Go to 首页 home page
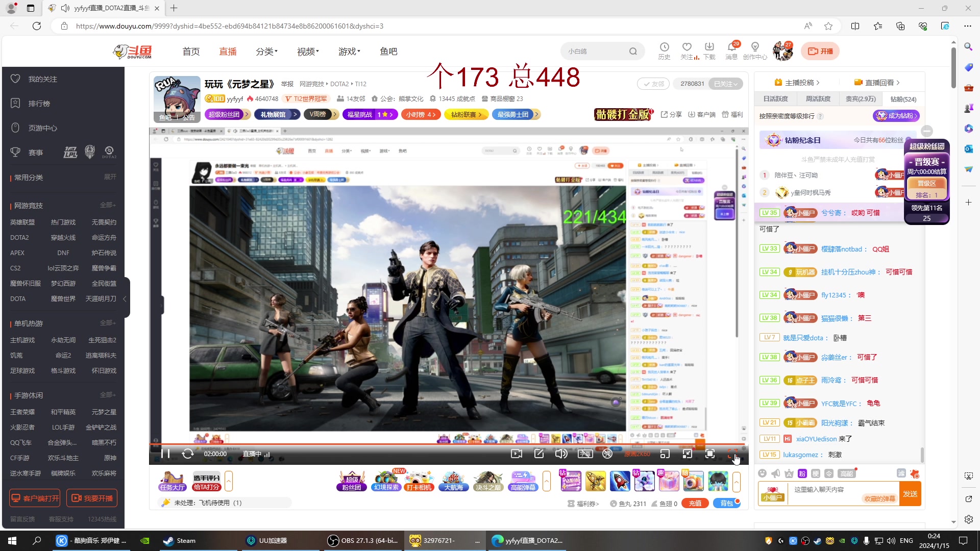The image size is (980, 551). (x=191, y=52)
